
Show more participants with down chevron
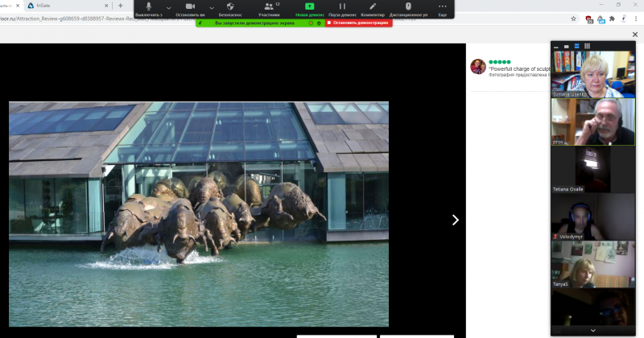[593, 331]
